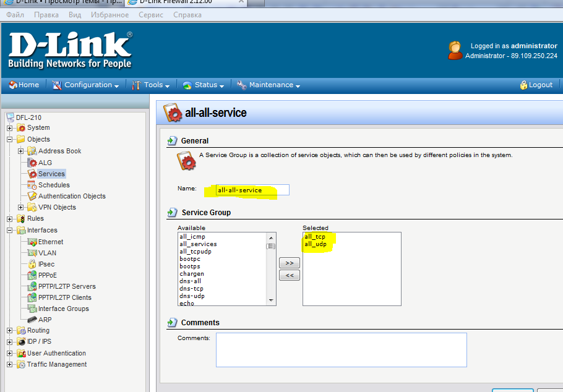This screenshot has width=563, height=392.
Task: Expand the Routing tree node
Action: [10, 331]
